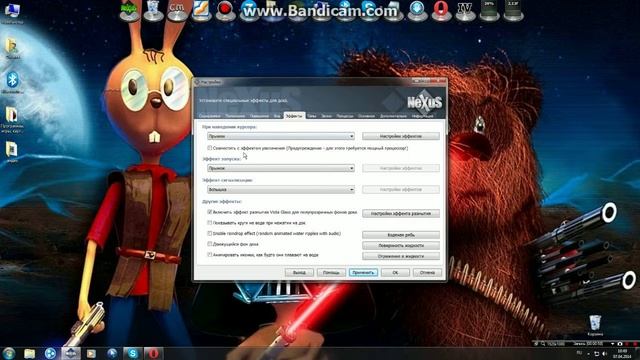Expand the mouse-over effect dropdown

tap(281, 136)
